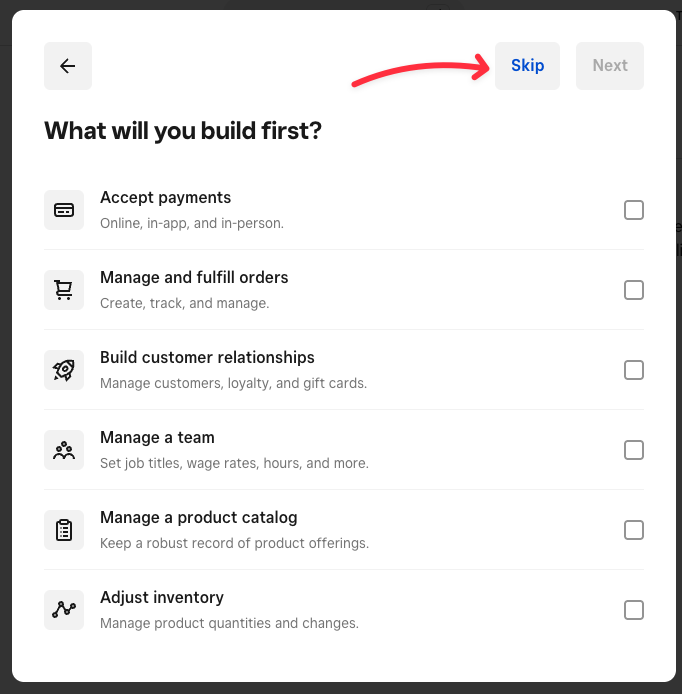682x694 pixels.
Task: Click the "Accept payments" option title
Action: (x=165, y=198)
